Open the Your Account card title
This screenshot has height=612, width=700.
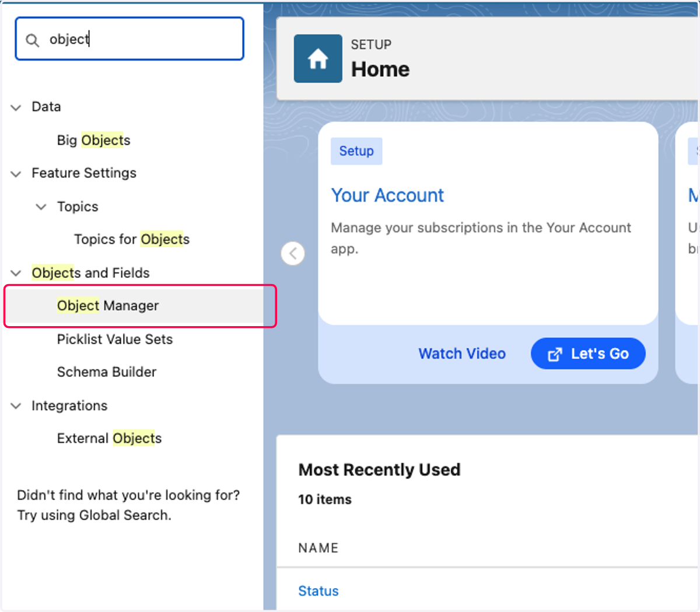pos(387,195)
